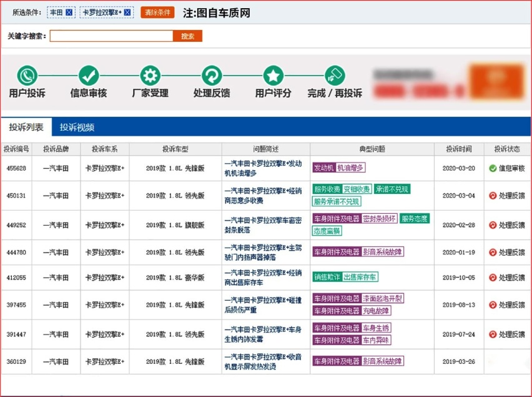This screenshot has height=397, width=532.
Task: Click the 处理反馈 status icon for 391447
Action: [x=493, y=334]
